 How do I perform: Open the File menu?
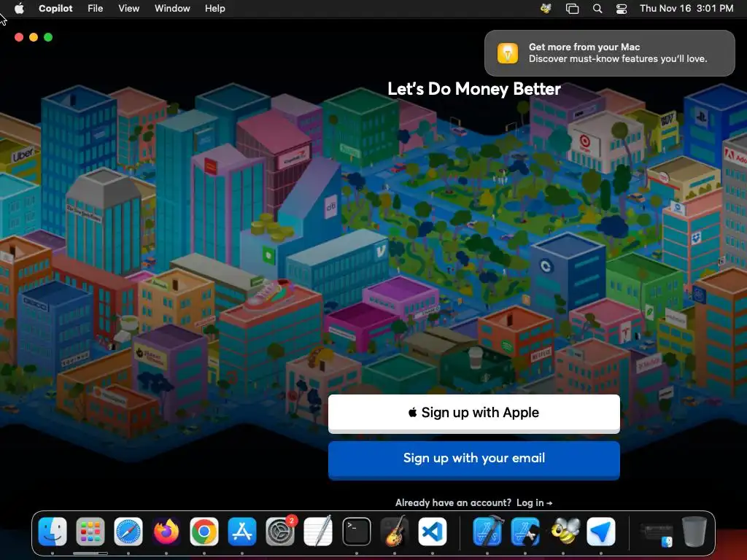pos(96,8)
